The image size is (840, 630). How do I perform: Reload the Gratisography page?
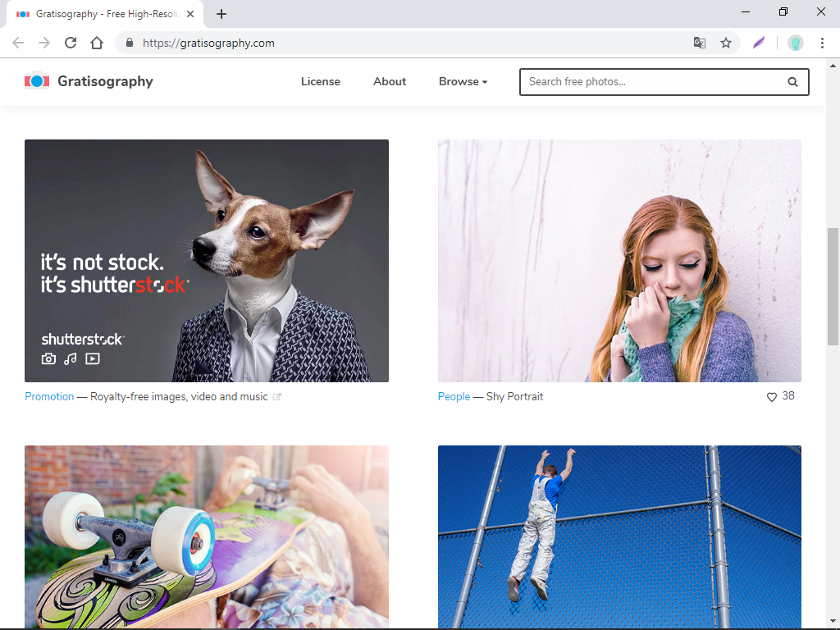coord(71,43)
